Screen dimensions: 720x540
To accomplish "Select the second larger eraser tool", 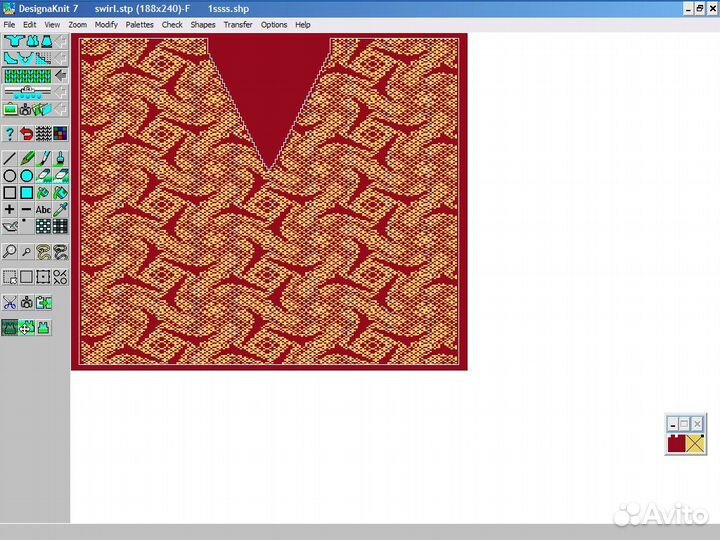I will pos(60,176).
